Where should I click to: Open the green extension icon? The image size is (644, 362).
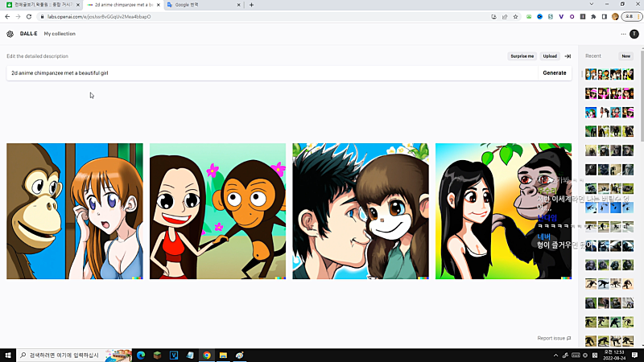click(529, 17)
